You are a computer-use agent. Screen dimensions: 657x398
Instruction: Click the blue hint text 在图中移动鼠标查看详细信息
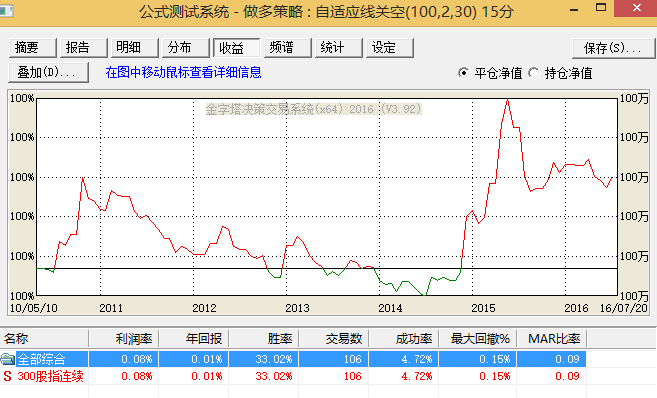[184, 72]
